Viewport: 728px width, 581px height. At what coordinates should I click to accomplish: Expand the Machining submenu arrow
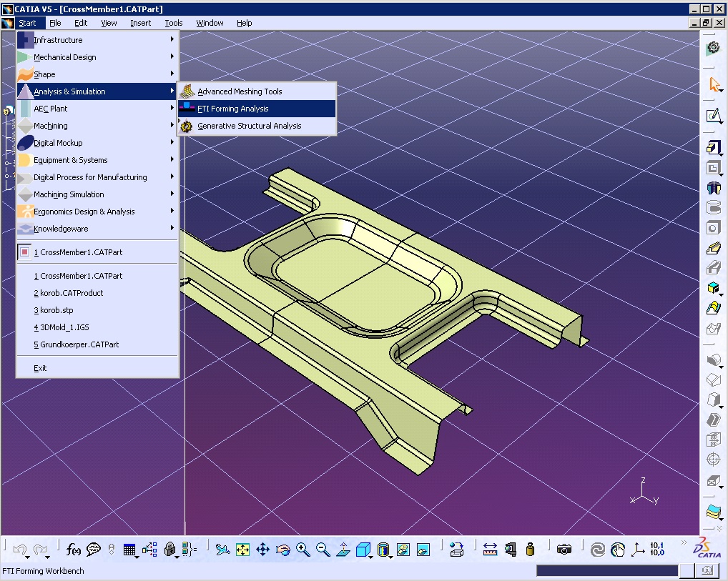tap(172, 125)
